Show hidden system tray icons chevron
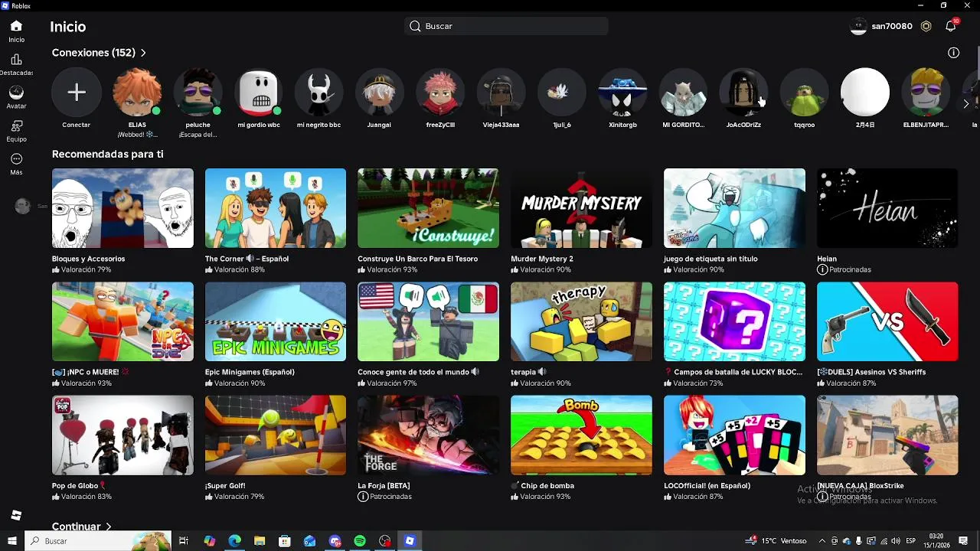 [822, 541]
